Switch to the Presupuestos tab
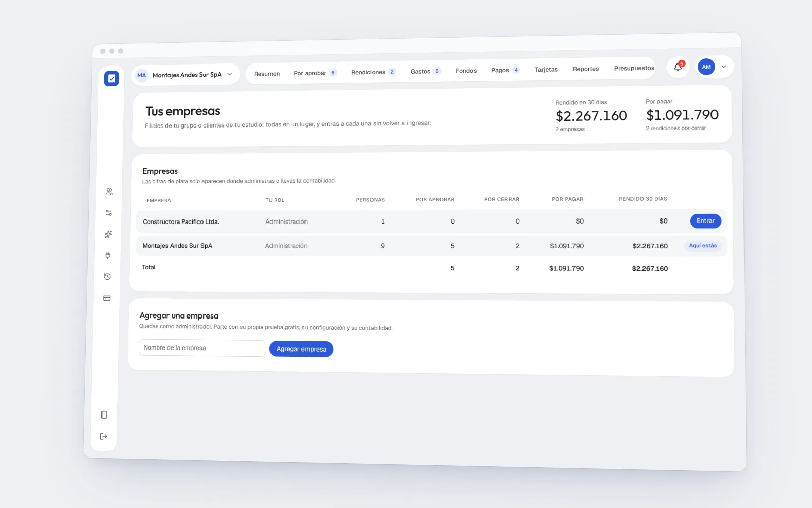The width and height of the screenshot is (812, 508). point(634,68)
